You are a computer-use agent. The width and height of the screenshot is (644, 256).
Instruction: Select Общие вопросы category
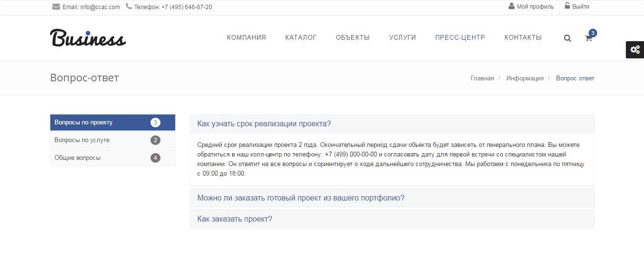click(x=113, y=158)
